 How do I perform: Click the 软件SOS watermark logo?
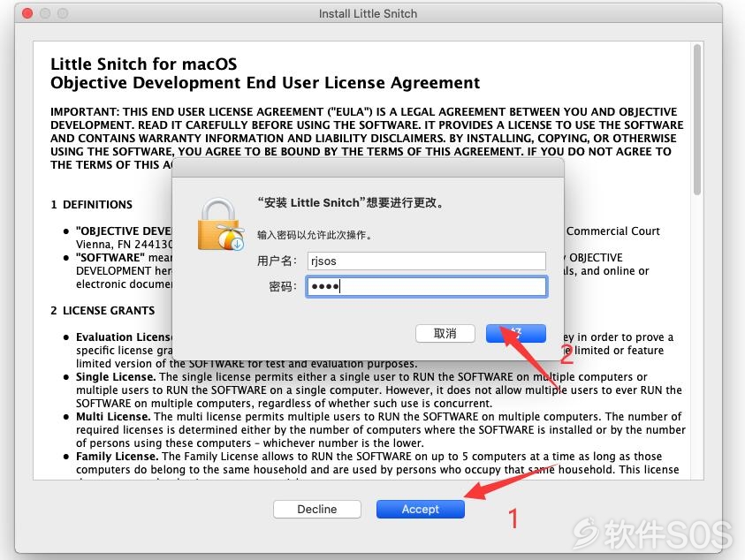(x=653, y=534)
